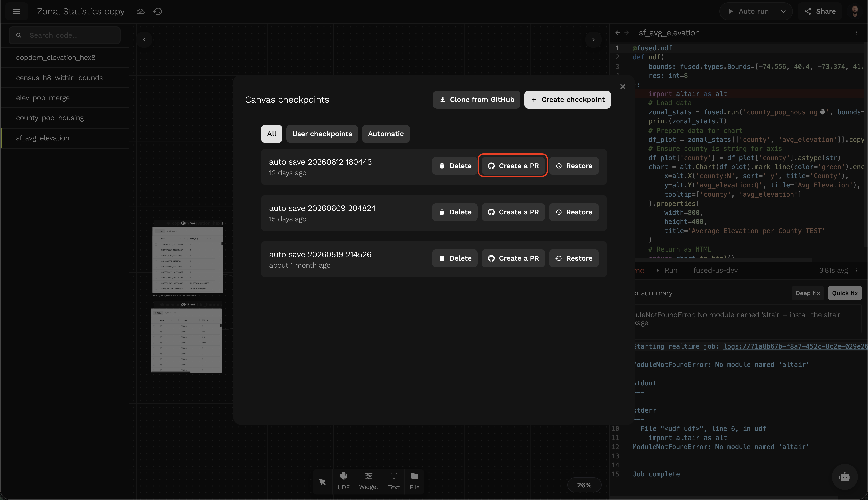Select sf_avg_elevation in sidebar

[65, 138]
